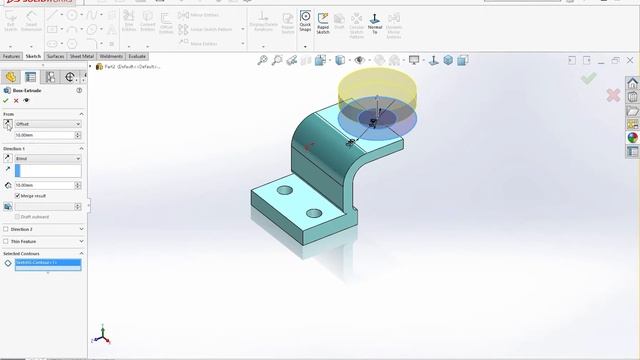The height and width of the screenshot is (360, 640).
Task: Open View Settings monitor icon
Action: [414, 60]
